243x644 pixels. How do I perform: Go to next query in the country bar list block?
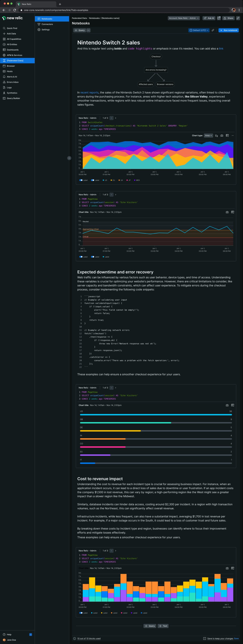[x=116, y=388]
